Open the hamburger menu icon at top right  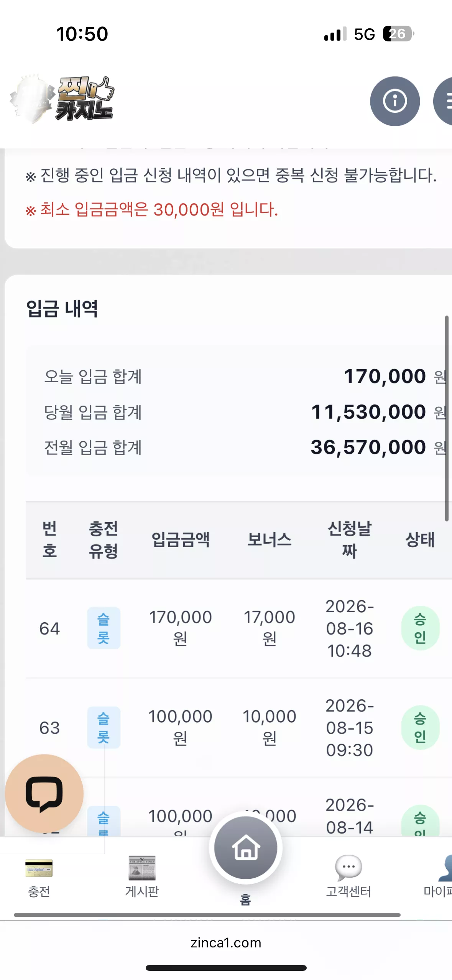(x=444, y=101)
